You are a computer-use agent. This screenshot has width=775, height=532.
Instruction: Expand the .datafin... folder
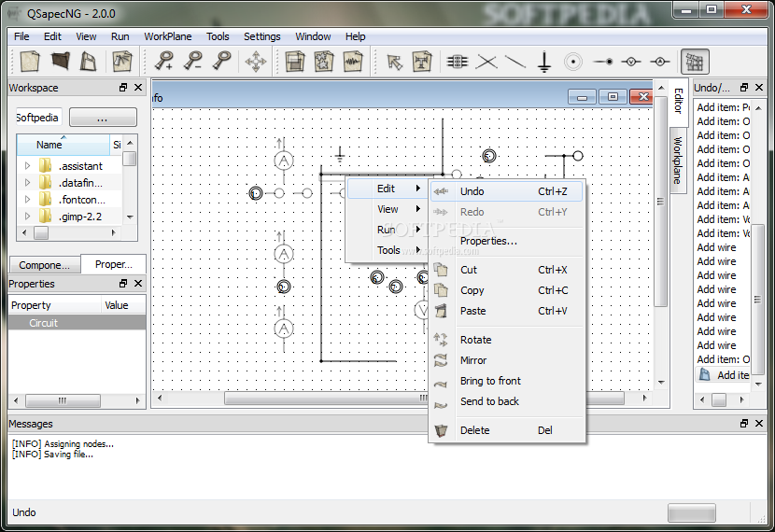(x=28, y=183)
